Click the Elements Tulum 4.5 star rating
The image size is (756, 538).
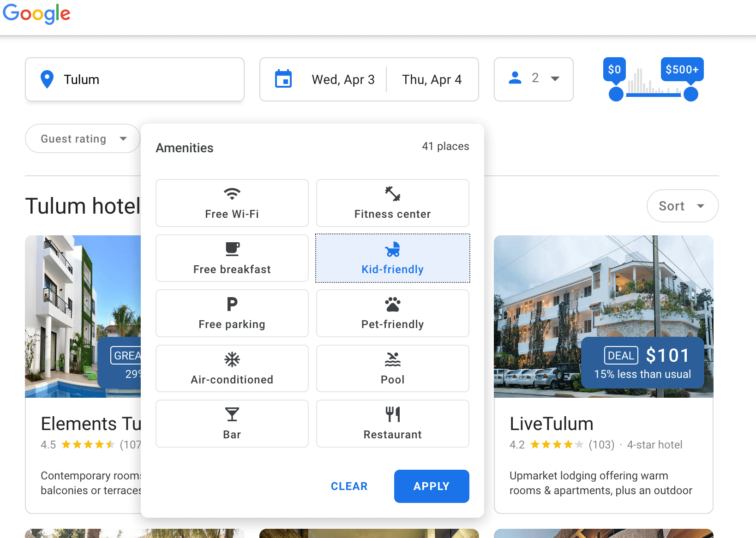tap(88, 445)
